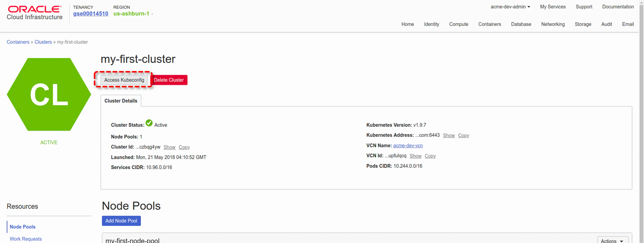Viewport: 644px width, 243px height.
Task: Click the green CL cluster hexagon icon
Action: click(x=49, y=95)
